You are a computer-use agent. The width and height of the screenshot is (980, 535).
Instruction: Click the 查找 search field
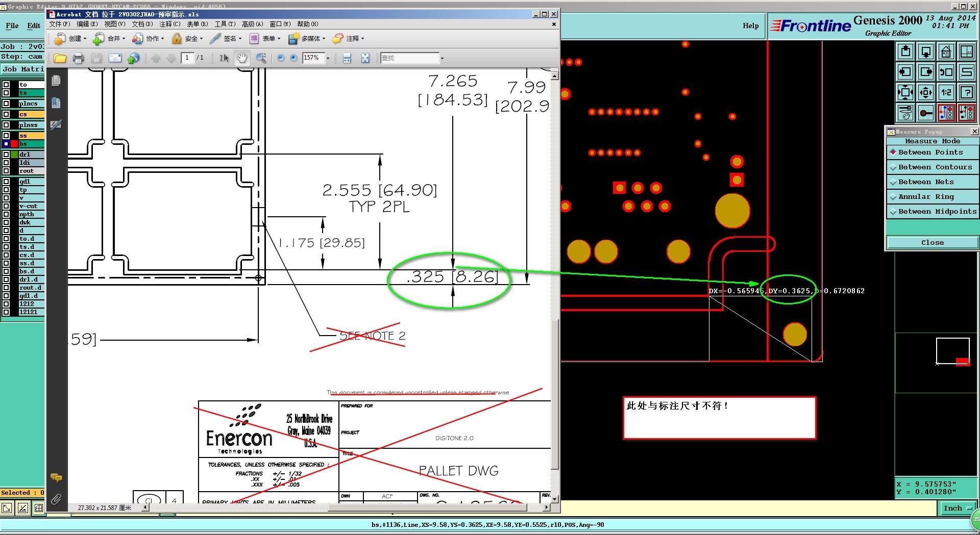point(409,58)
